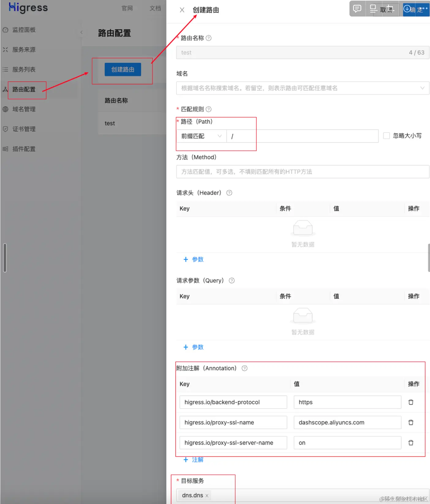The height and width of the screenshot is (504, 430).
Task: Click the sidebar vertical scrollbar handle
Action: coord(5,258)
